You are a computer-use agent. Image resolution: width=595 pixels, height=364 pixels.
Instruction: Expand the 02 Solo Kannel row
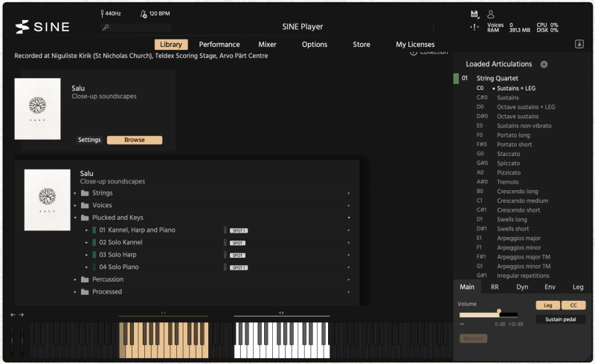coord(86,242)
